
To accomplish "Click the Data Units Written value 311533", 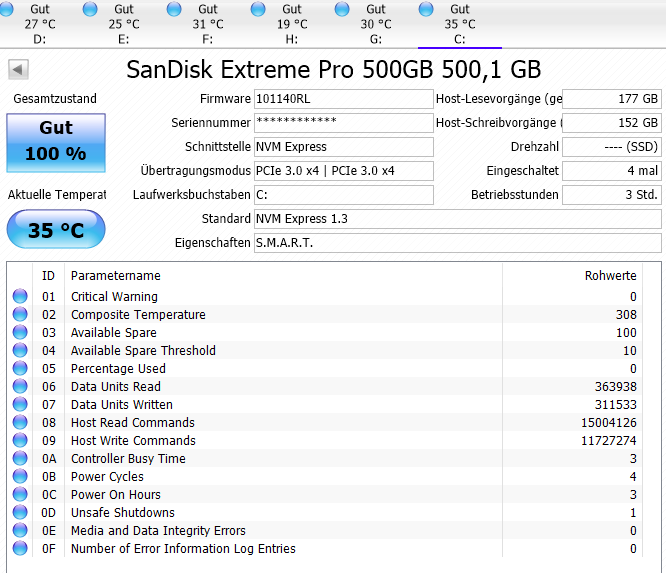I will [x=615, y=404].
